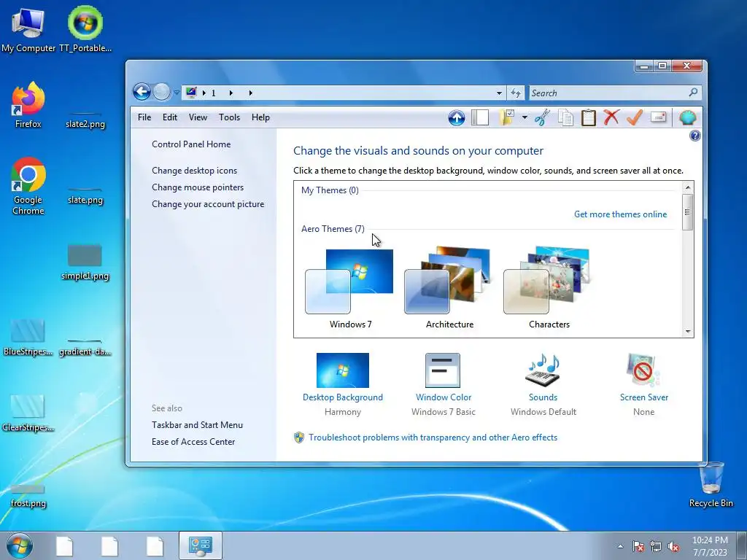Select the My Computer desktop icon
Image resolution: width=747 pixels, height=560 pixels.
28,30
